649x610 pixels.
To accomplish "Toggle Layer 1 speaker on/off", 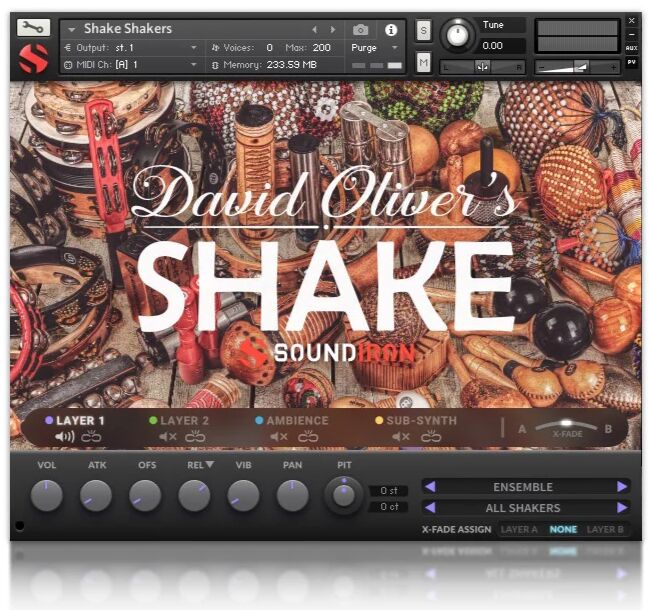I will point(66,437).
